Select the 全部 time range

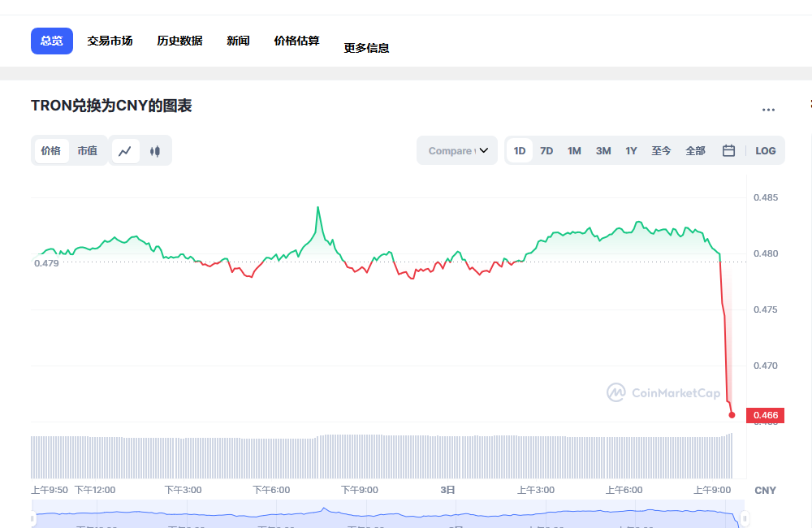[696, 151]
